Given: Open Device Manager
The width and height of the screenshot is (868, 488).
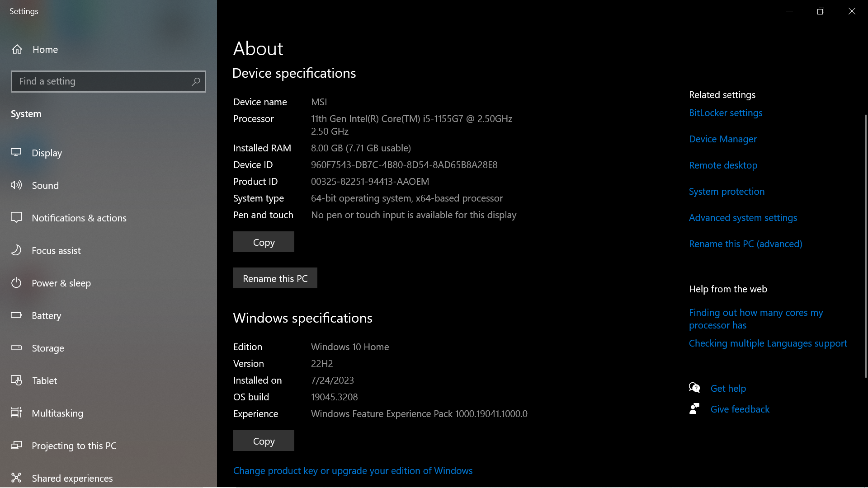Looking at the screenshot, I should [x=722, y=139].
